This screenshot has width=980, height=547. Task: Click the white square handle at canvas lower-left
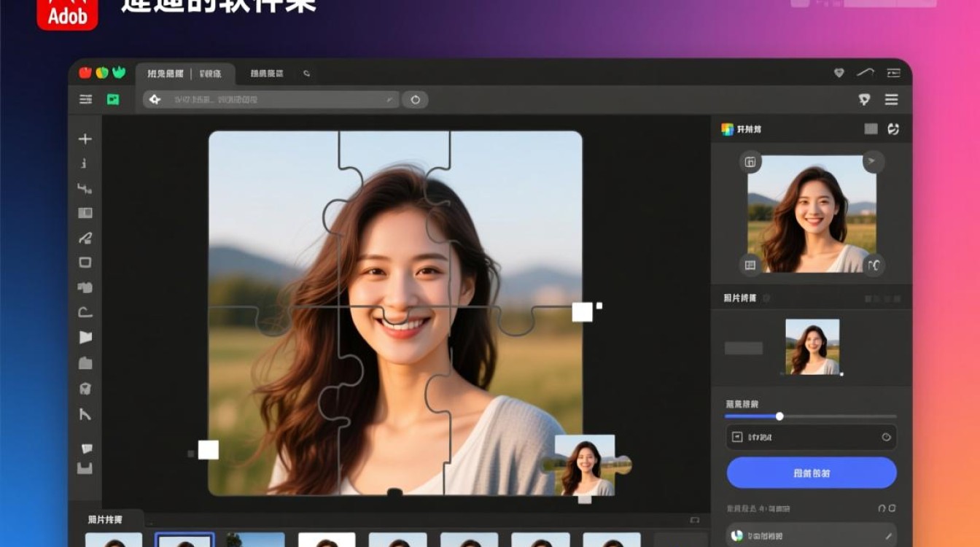pyautogui.click(x=209, y=450)
